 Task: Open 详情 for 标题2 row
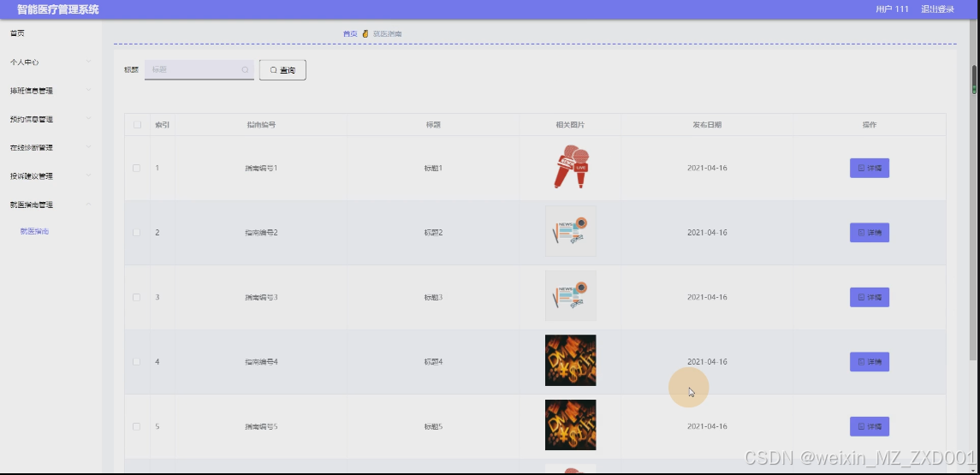coord(870,233)
